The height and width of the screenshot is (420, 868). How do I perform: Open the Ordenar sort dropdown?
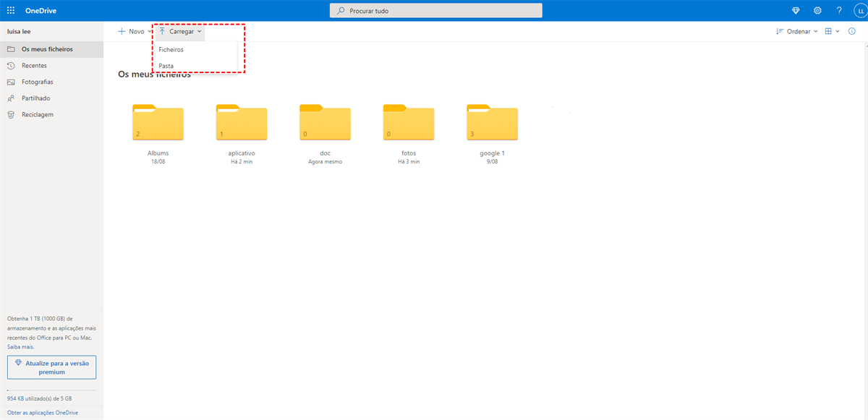pyautogui.click(x=796, y=32)
